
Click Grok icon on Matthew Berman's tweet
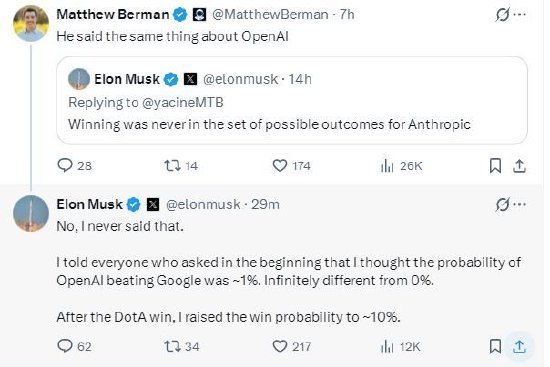click(x=502, y=15)
